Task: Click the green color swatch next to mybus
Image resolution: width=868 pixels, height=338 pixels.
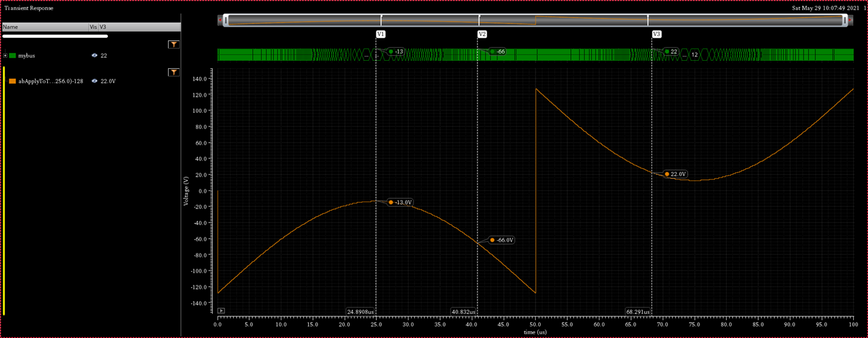Action: click(x=12, y=56)
